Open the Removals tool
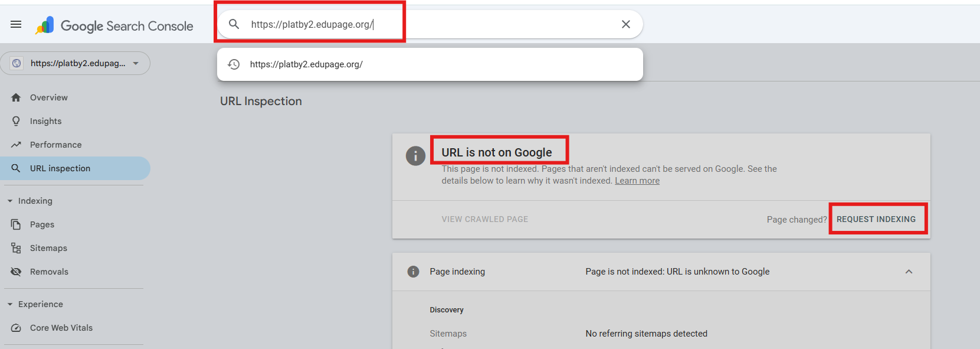The image size is (980, 349). (49, 272)
